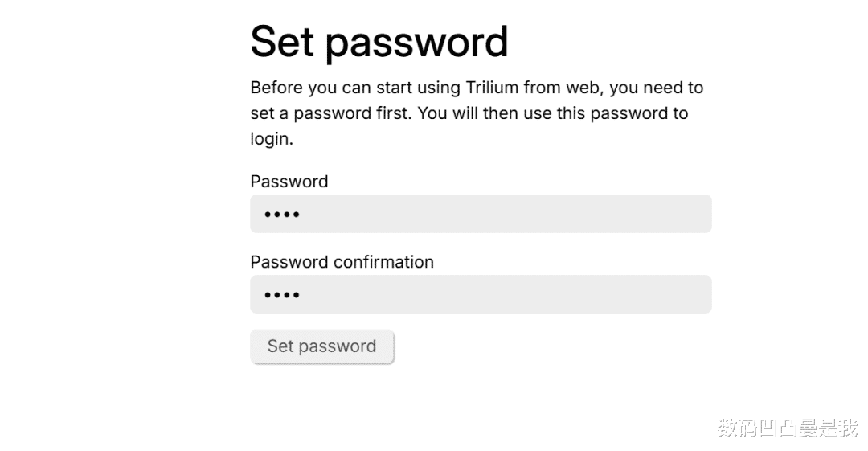Click the word login ending the description
Screen dimensions: 868x451
[269, 139]
